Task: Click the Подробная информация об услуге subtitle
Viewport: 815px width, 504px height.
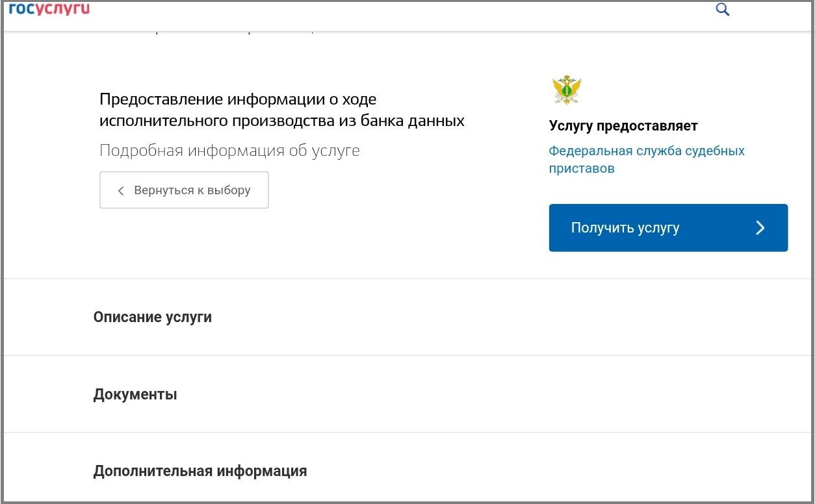Action: click(229, 151)
